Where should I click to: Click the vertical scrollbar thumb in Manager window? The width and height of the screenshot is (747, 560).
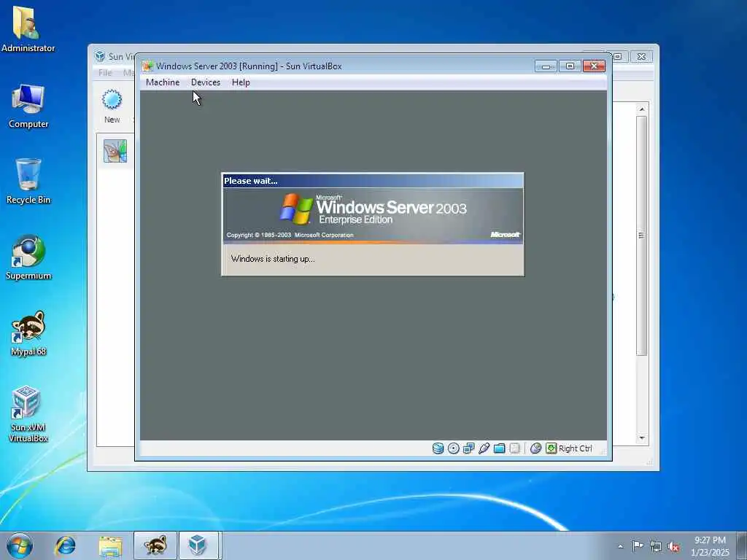(642, 236)
